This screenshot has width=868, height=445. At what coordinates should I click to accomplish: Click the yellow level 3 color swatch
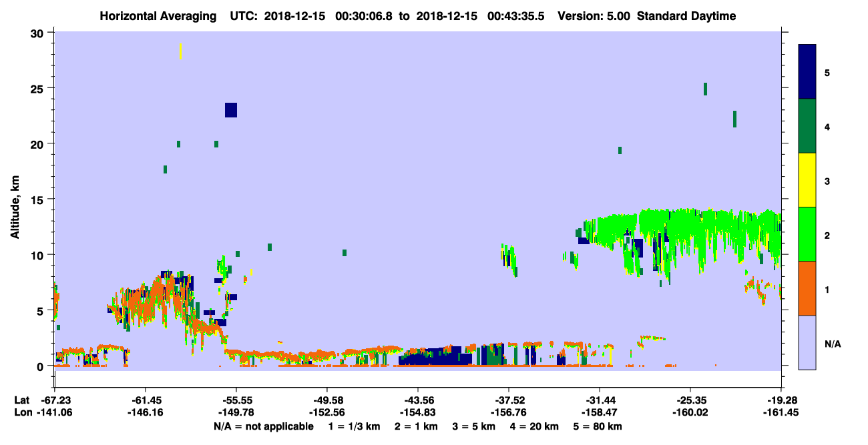pos(807,180)
